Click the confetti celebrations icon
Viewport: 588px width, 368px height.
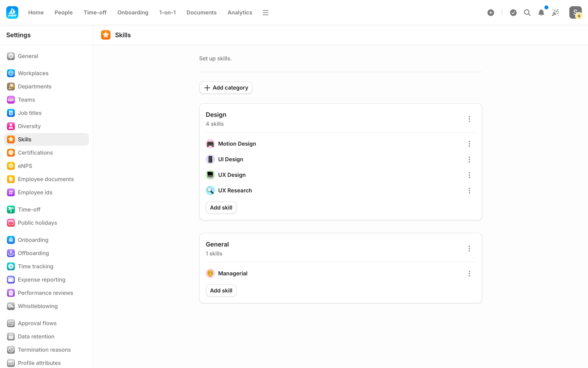tap(555, 13)
